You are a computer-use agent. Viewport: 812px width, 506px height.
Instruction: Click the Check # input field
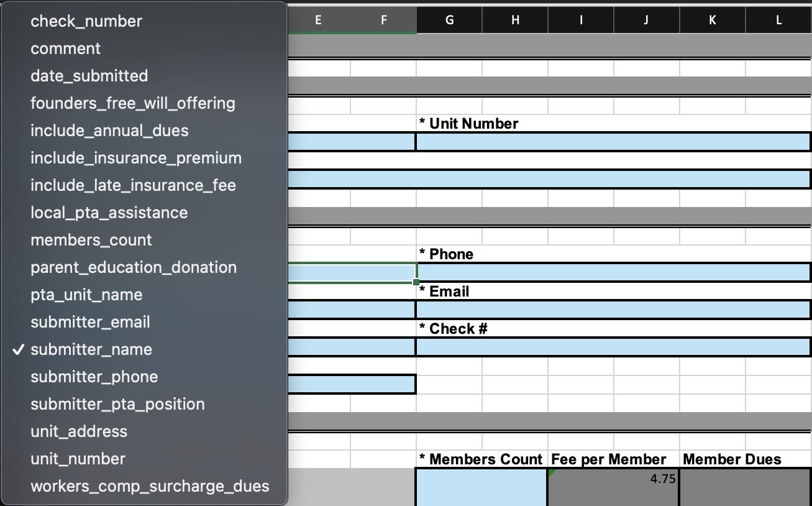pyautogui.click(x=613, y=347)
